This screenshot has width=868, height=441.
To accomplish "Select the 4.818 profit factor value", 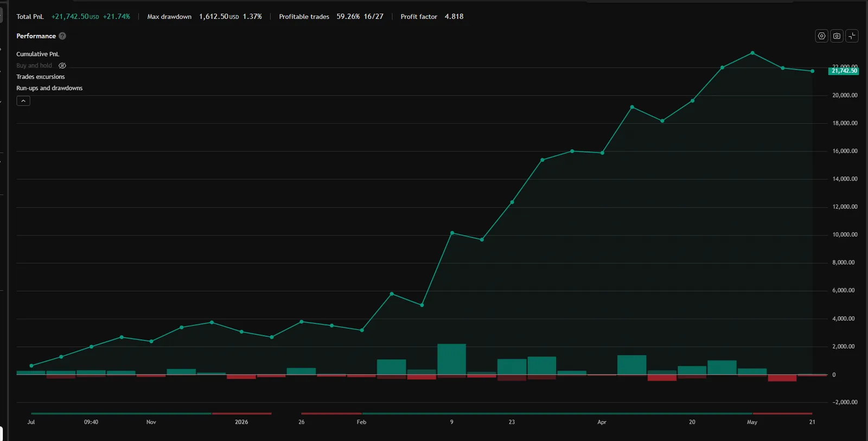I will (454, 17).
